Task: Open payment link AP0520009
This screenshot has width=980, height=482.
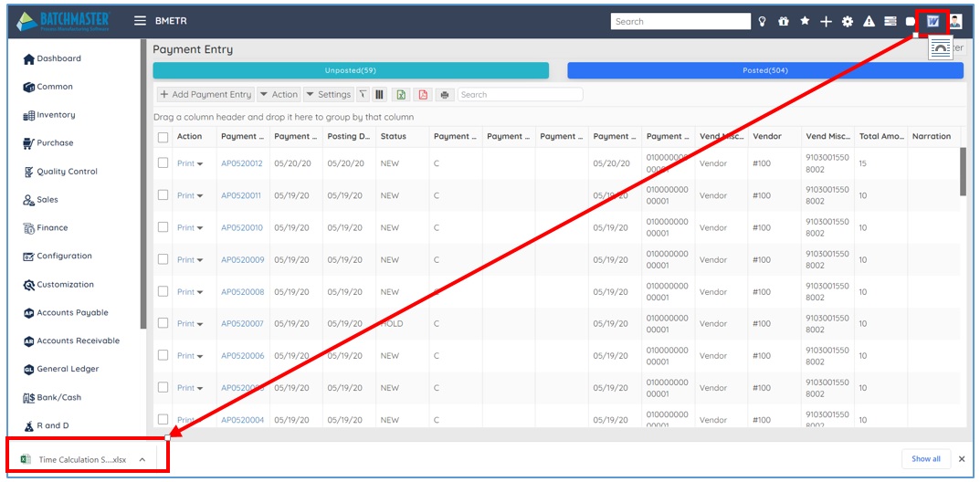Action: pyautogui.click(x=241, y=260)
